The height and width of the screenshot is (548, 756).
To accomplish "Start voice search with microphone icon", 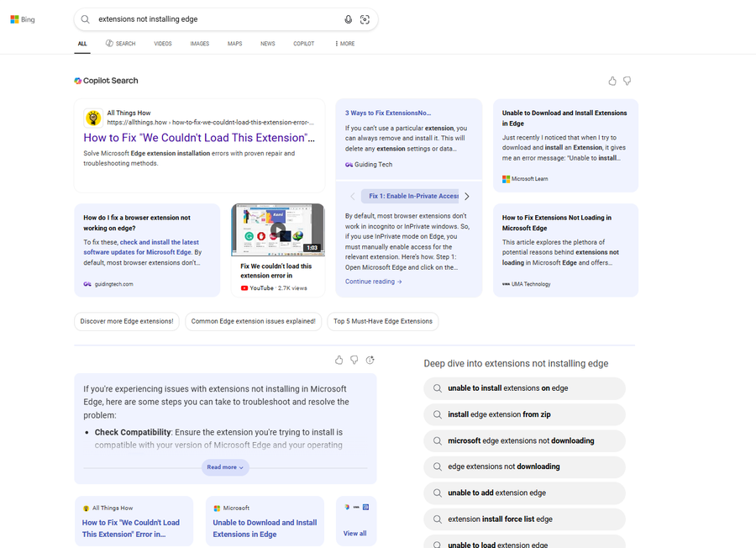I will 348,19.
